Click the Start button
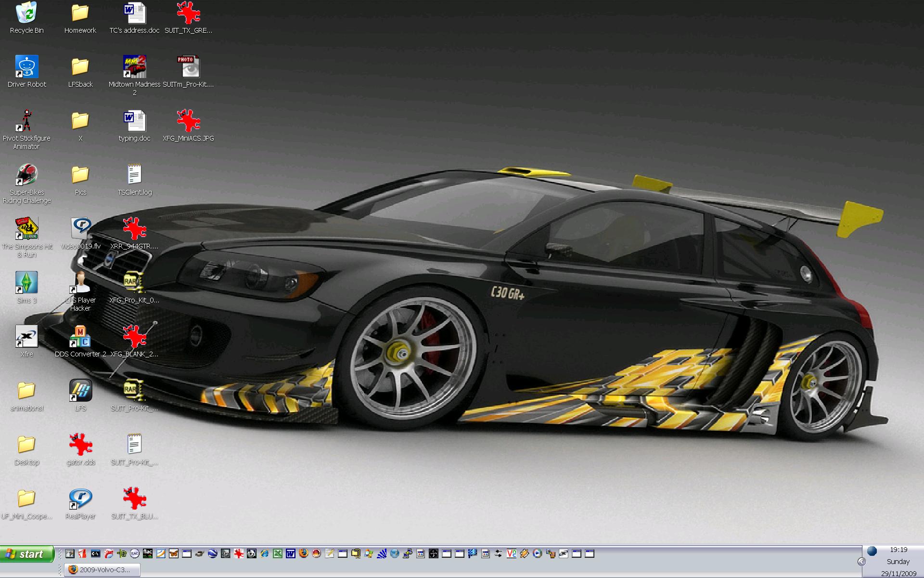This screenshot has height=578, width=924. (26, 554)
